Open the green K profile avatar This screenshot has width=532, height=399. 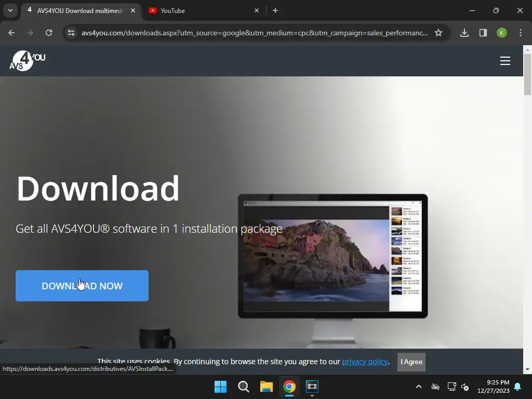502,33
